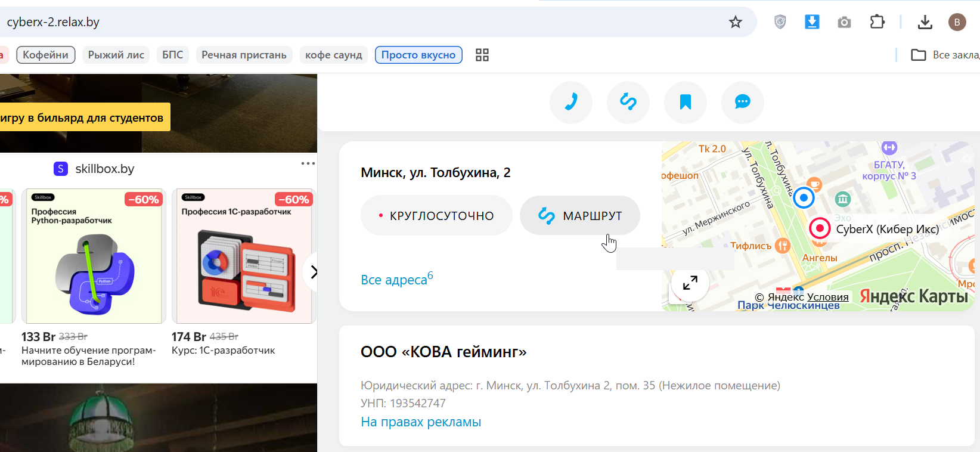Click the 'Парк Челюскинцев' map label
980x452 pixels.
click(x=789, y=305)
